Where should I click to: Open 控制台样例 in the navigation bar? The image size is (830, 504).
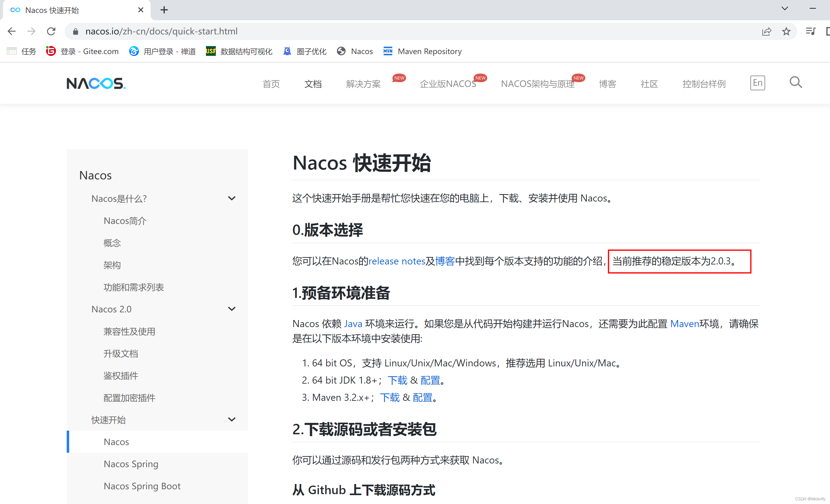[704, 84]
